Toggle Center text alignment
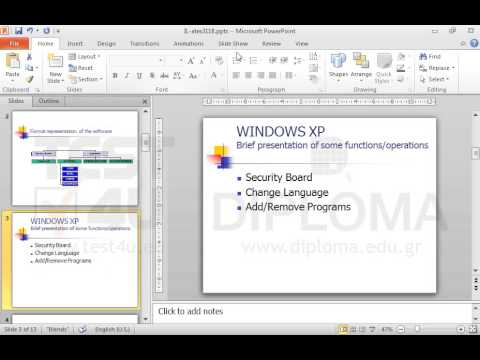The width and height of the screenshot is (480, 360). [x=248, y=76]
